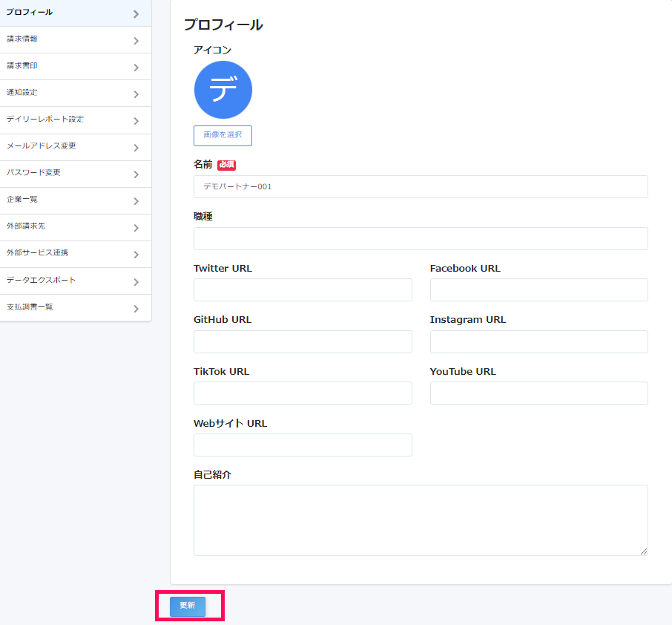
Task: Expand the パスワード変更 row chevron
Action: [136, 174]
